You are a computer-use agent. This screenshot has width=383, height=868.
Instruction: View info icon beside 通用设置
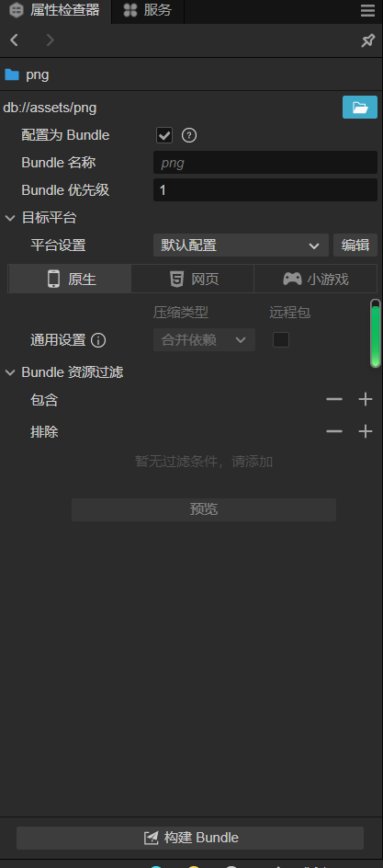pyautogui.click(x=98, y=340)
